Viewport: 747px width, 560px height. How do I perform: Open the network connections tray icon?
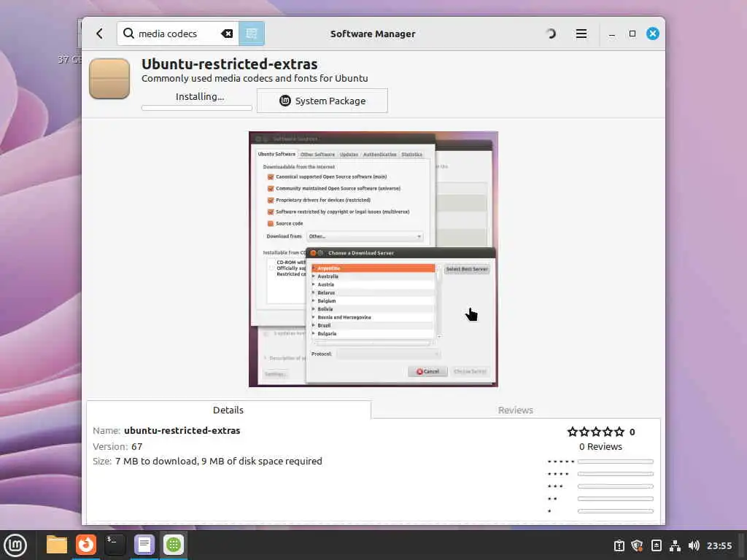click(675, 545)
